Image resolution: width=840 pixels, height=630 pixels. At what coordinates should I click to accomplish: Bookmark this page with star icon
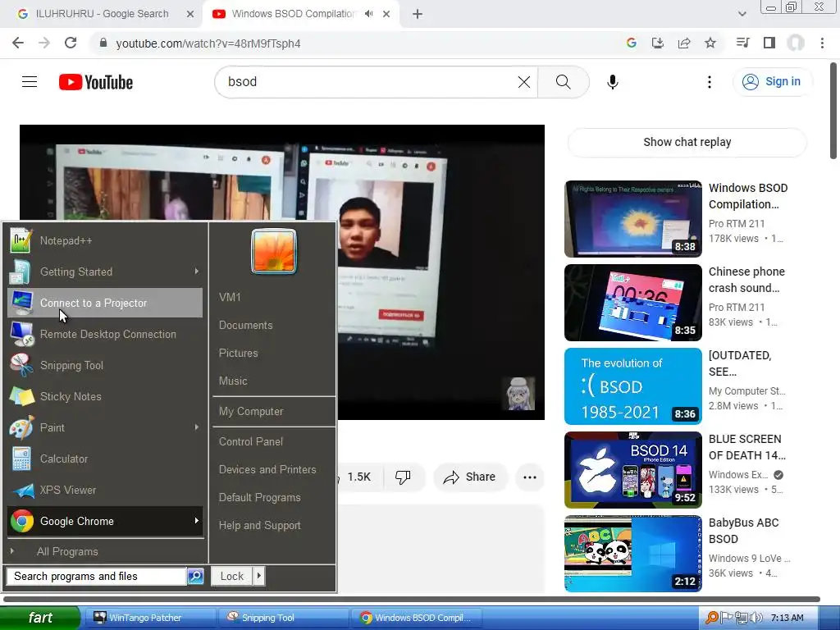[x=710, y=43]
